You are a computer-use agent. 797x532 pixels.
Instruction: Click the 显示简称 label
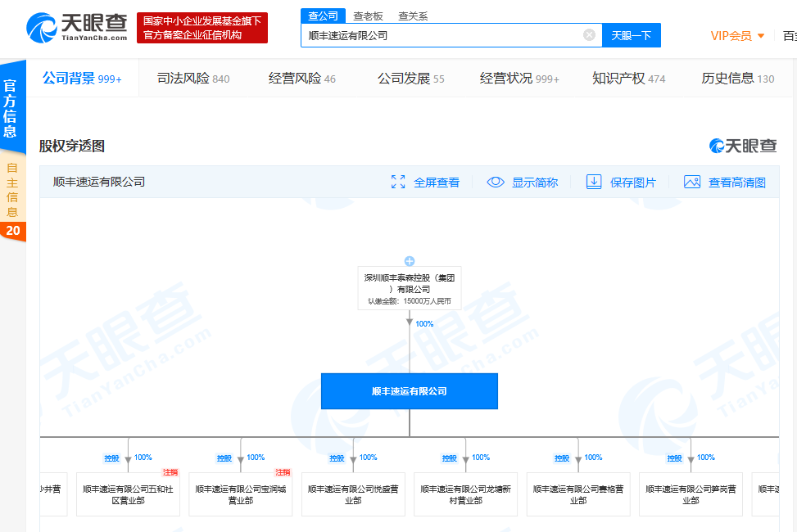click(x=535, y=183)
